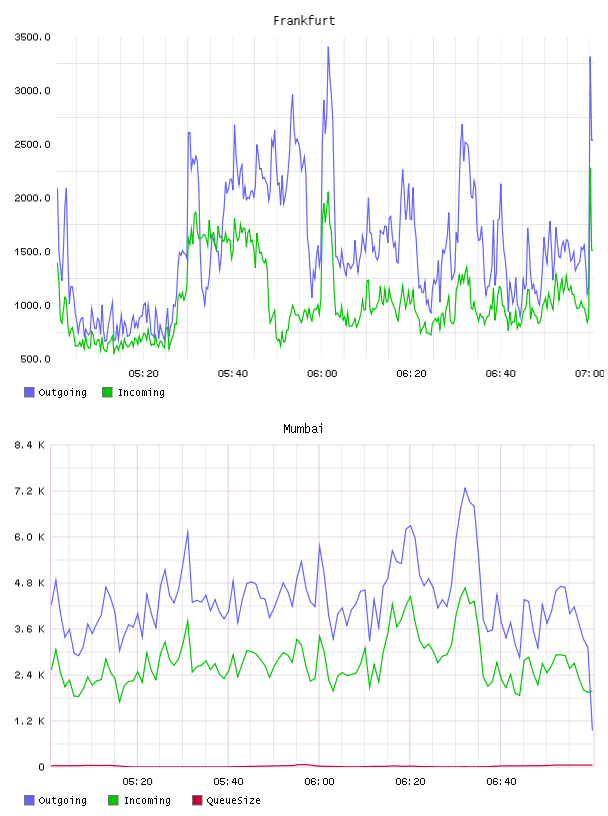The image size is (608, 816).
Task: Click the 0 y-axis value in Mumbai
Action: point(42,767)
